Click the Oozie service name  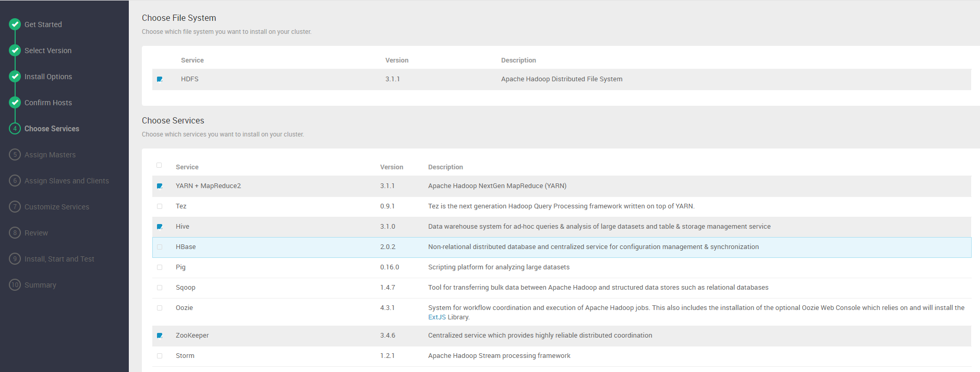(x=184, y=308)
